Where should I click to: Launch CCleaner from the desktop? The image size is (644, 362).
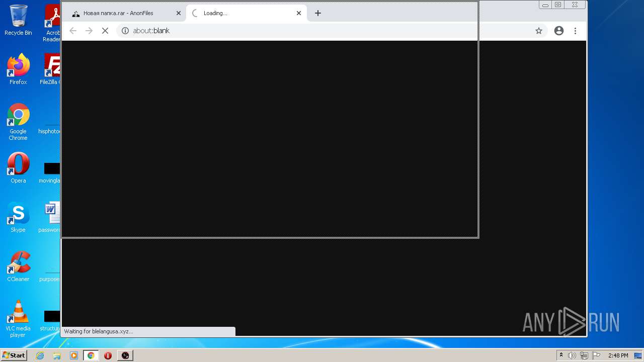coord(18,266)
